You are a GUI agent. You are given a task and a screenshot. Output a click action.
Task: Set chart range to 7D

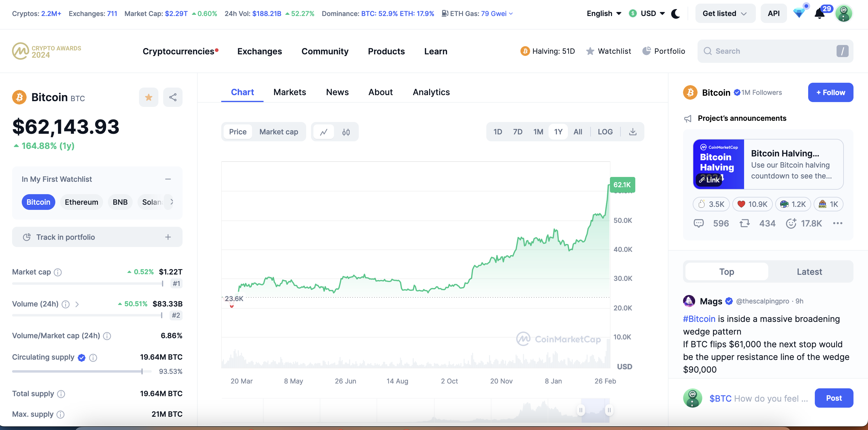[517, 132]
